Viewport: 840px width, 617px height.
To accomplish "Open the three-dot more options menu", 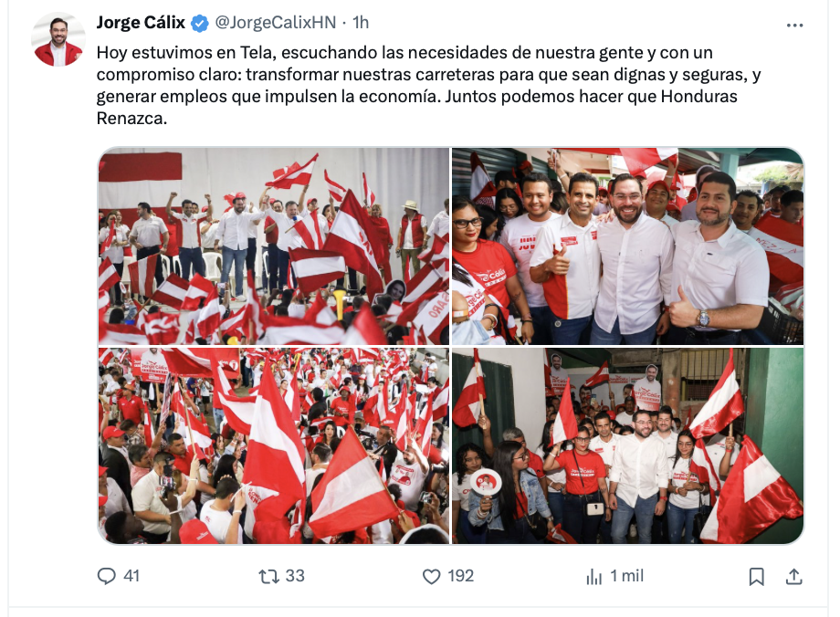I will point(794,26).
